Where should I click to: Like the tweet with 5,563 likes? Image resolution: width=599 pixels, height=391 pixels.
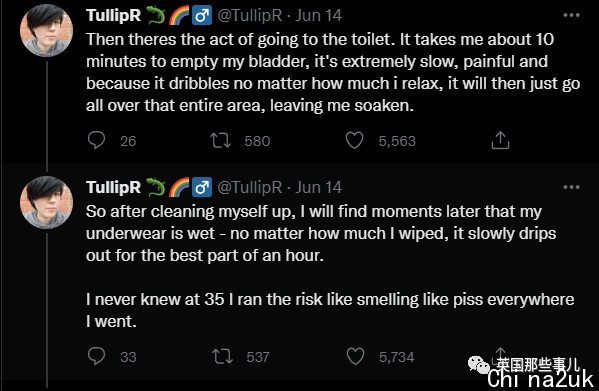(354, 140)
